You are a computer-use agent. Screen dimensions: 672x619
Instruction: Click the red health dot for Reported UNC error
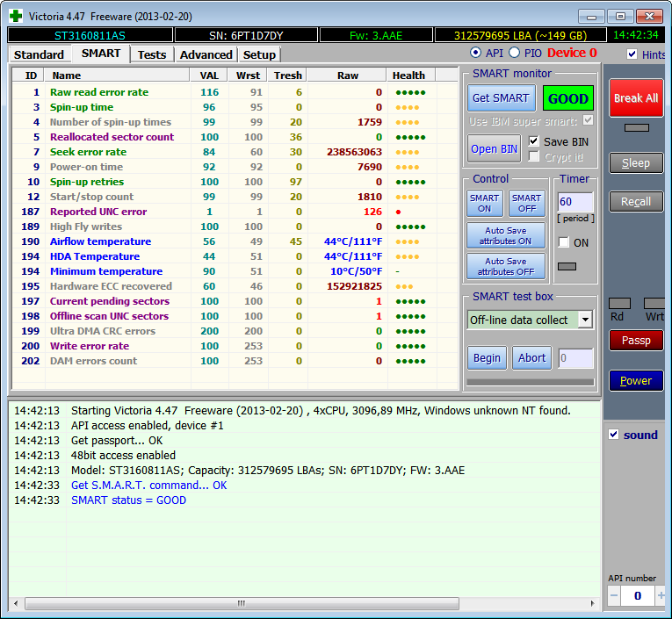coord(399,212)
